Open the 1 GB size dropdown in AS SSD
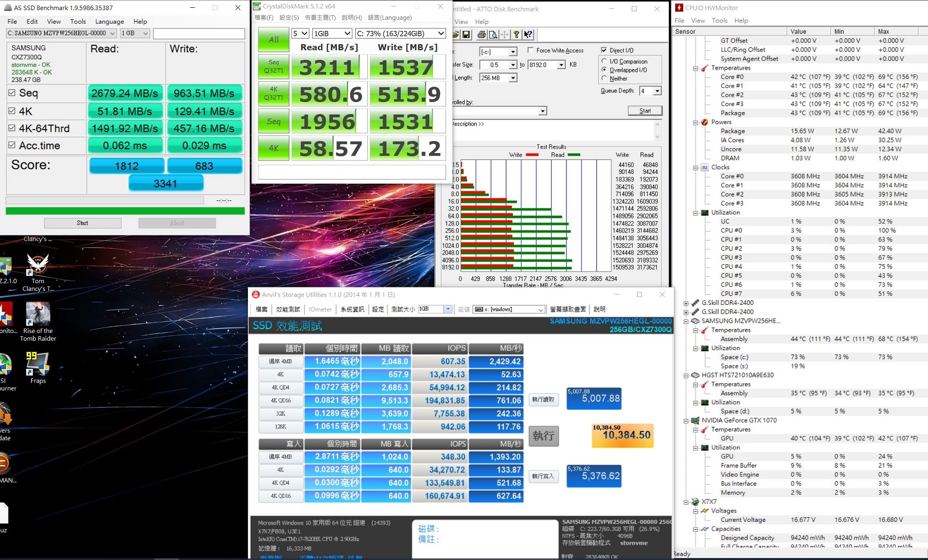 [134, 33]
